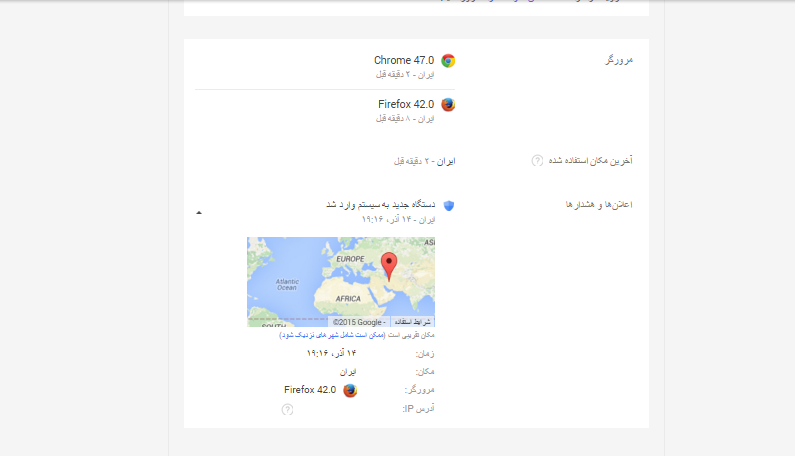
Task: Select the Chrome 47.0 entry
Action: click(x=404, y=60)
